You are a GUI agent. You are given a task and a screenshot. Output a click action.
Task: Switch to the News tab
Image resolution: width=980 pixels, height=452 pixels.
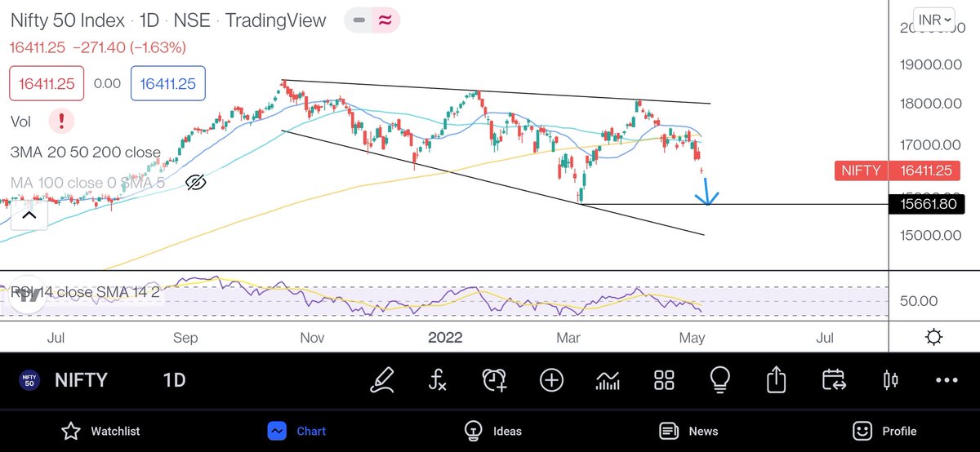point(688,431)
